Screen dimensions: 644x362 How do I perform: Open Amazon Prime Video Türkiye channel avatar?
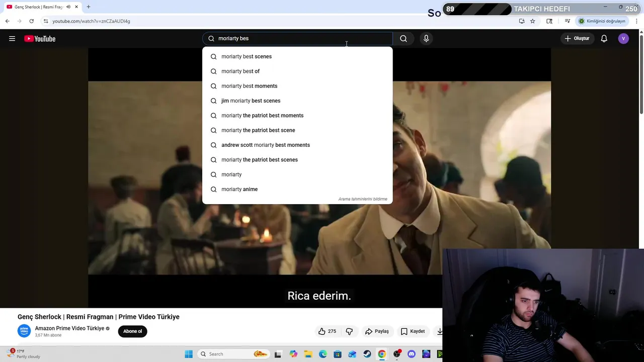pyautogui.click(x=24, y=331)
